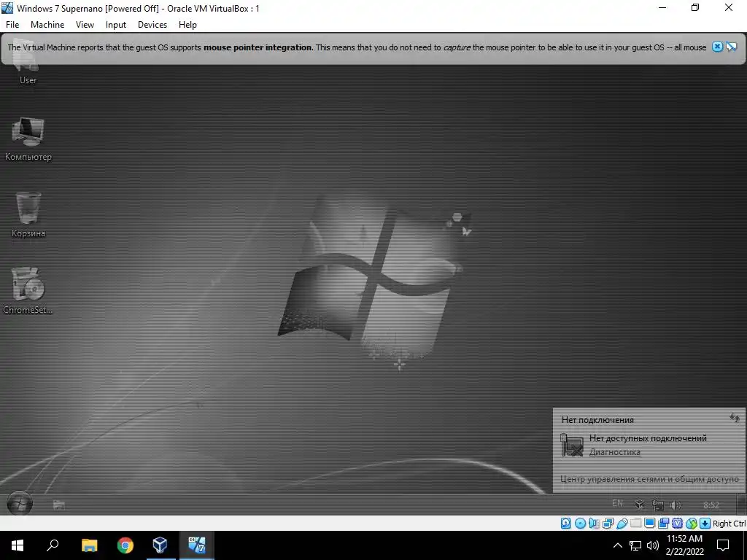747x560 pixels.
Task: Click the Диагностика link in network popup
Action: 614,452
